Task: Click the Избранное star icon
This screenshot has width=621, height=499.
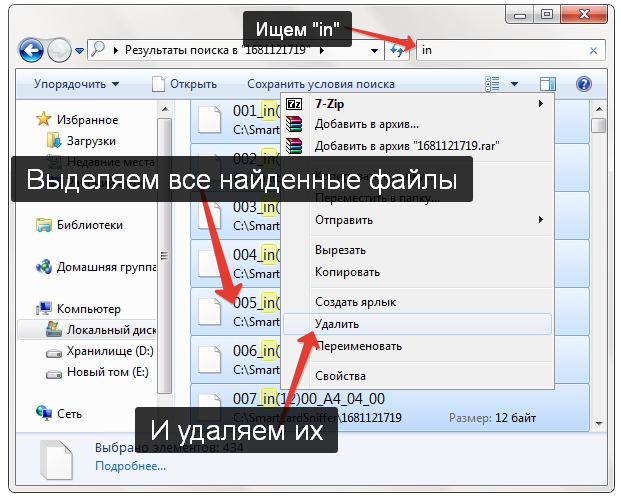Action: point(44,119)
